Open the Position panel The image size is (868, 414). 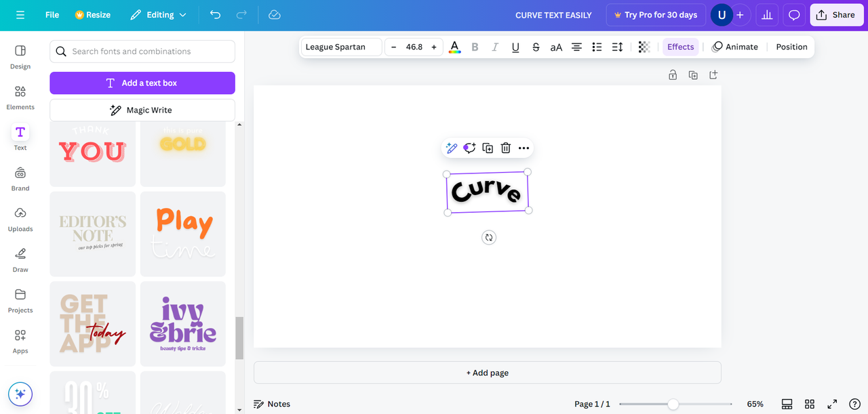click(x=791, y=47)
